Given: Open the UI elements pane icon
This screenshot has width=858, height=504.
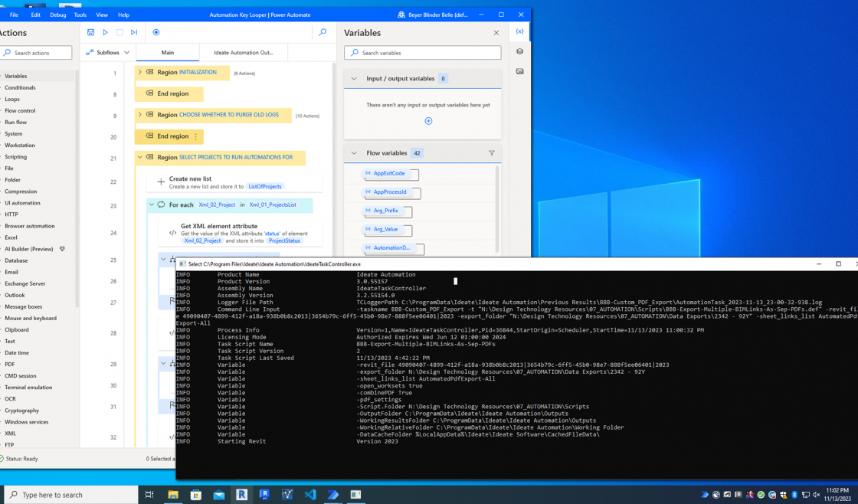Looking at the screenshot, I should [519, 51].
